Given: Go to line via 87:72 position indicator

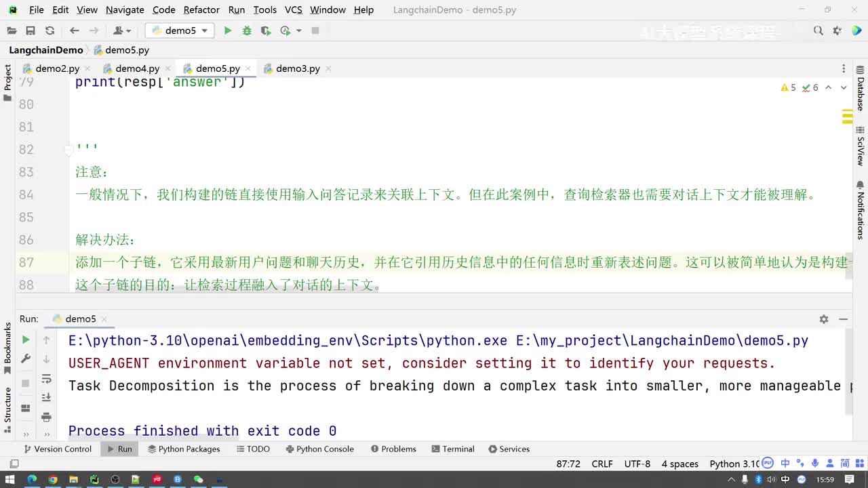Looking at the screenshot, I should (x=568, y=464).
